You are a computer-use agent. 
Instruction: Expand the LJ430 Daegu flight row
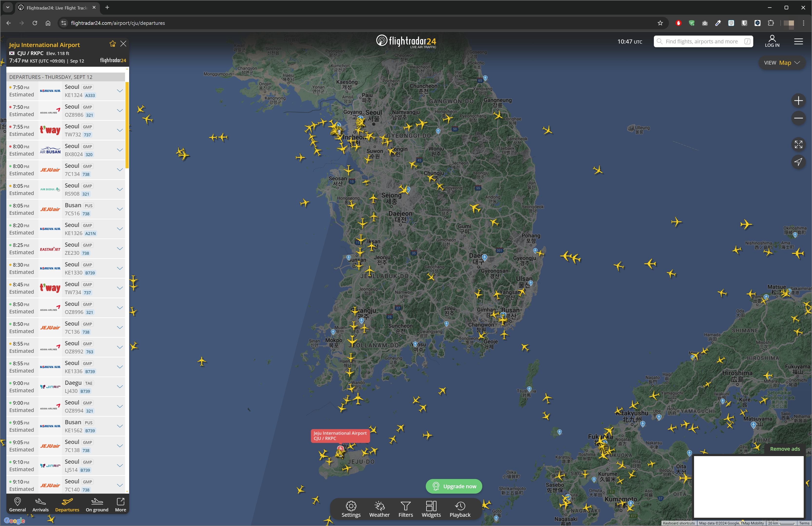coord(120,386)
